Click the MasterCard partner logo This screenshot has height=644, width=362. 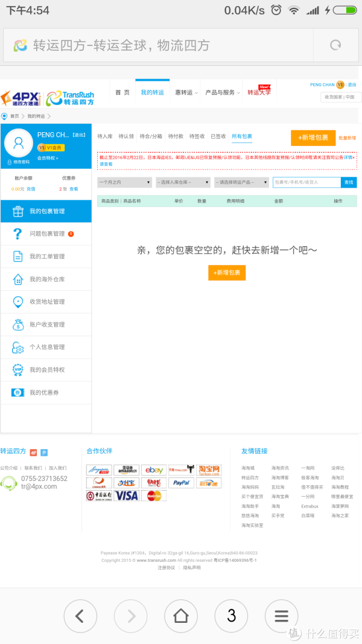[154, 496]
